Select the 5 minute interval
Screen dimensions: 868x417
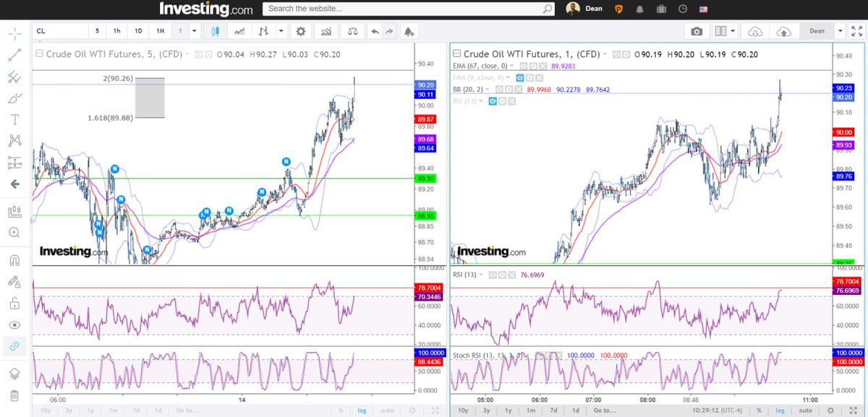coord(98,32)
